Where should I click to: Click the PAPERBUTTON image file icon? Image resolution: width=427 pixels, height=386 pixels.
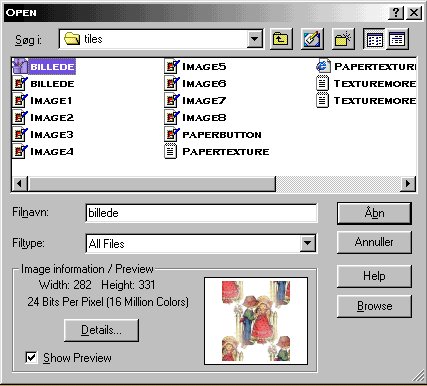[x=172, y=134]
